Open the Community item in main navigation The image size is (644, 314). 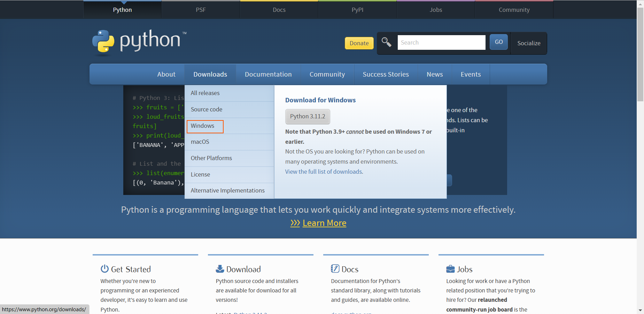point(327,74)
